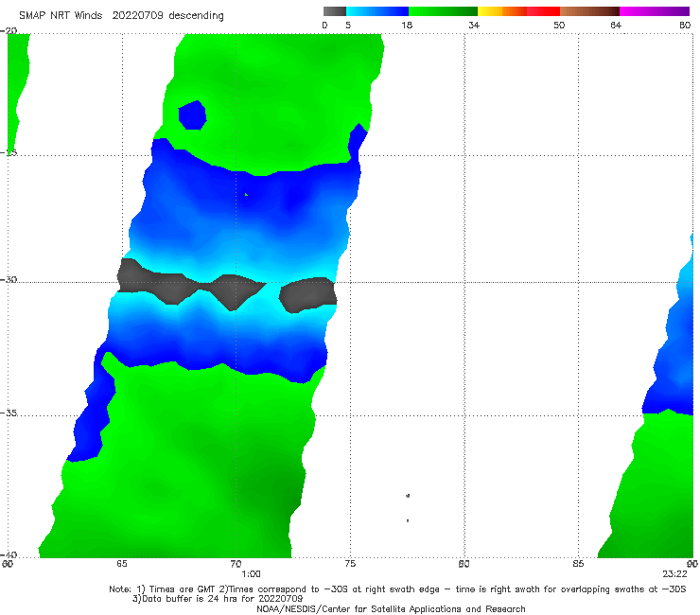This screenshot has height=615, width=700.
Task: Click the colorbar label '0'
Action: click(x=325, y=25)
